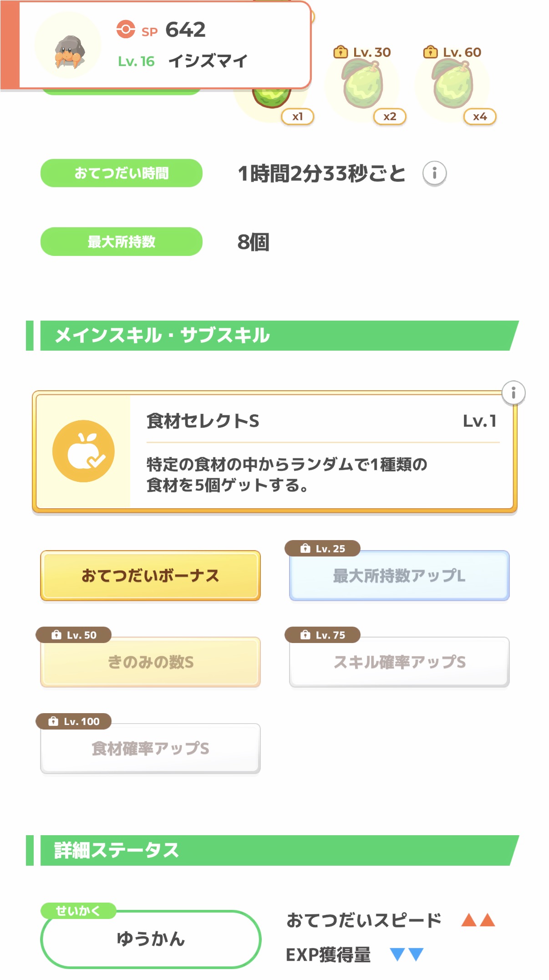This screenshot has width=549, height=980.
Task: Select the locked きのみの数S sub skill
Action: [x=150, y=662]
